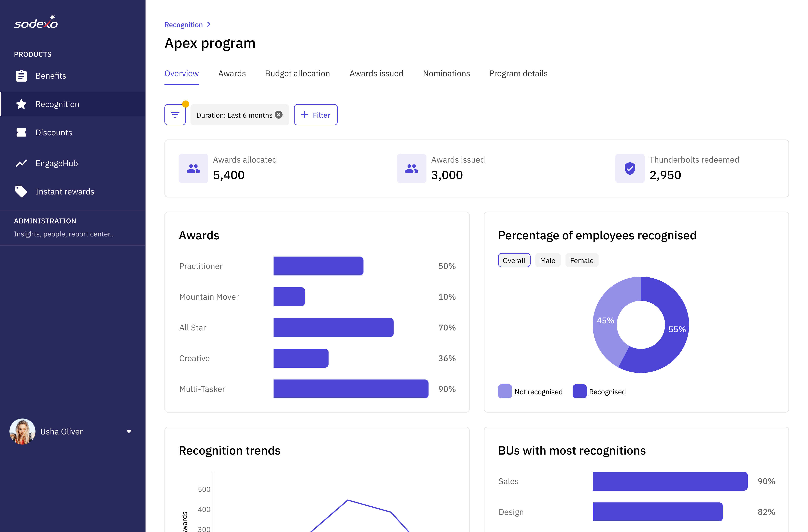This screenshot has width=808, height=532.
Task: Click the Recognition star icon
Action: [x=21, y=104]
